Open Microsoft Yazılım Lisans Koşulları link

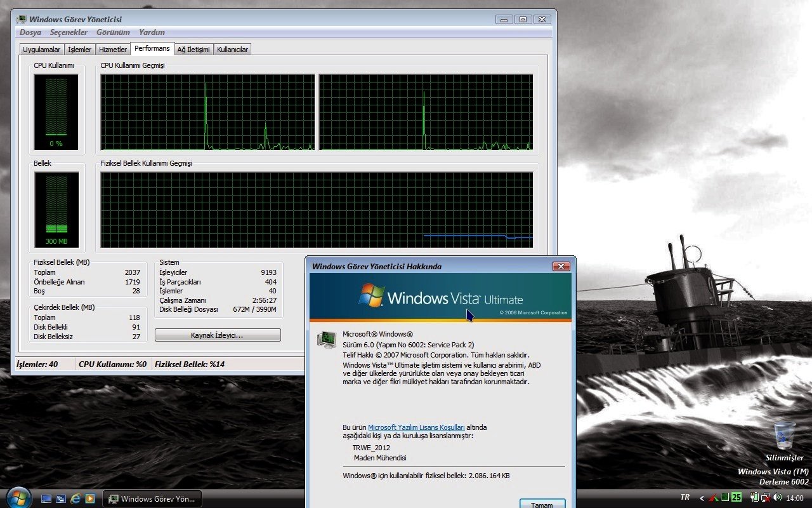(x=416, y=427)
